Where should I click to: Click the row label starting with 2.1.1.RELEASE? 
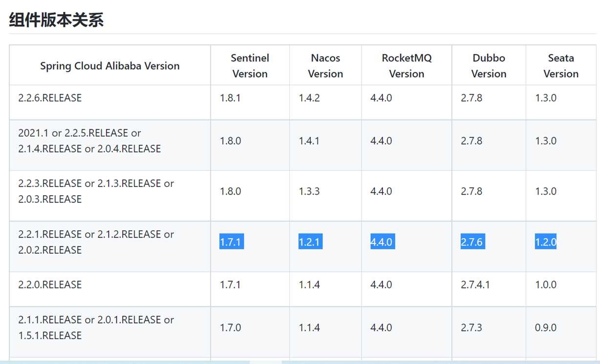tap(96, 328)
